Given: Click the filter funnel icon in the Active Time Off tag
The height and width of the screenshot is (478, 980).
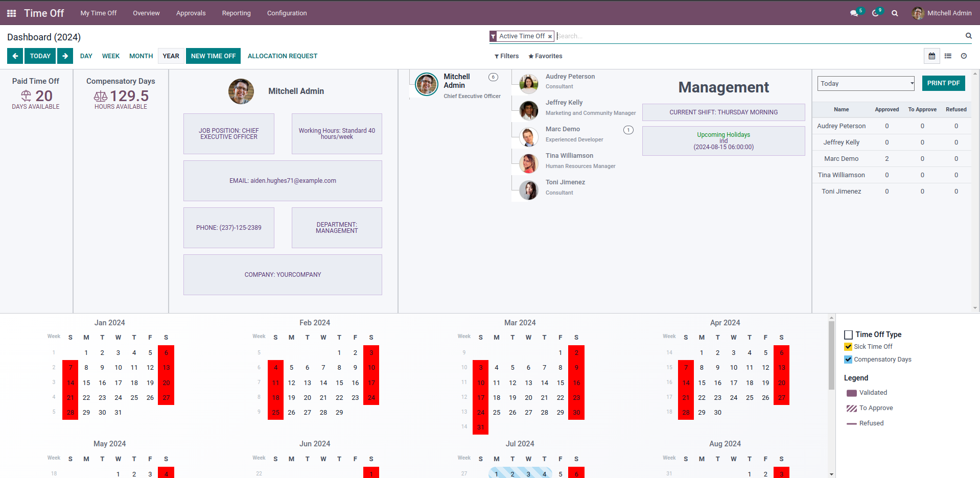Looking at the screenshot, I should [x=493, y=36].
